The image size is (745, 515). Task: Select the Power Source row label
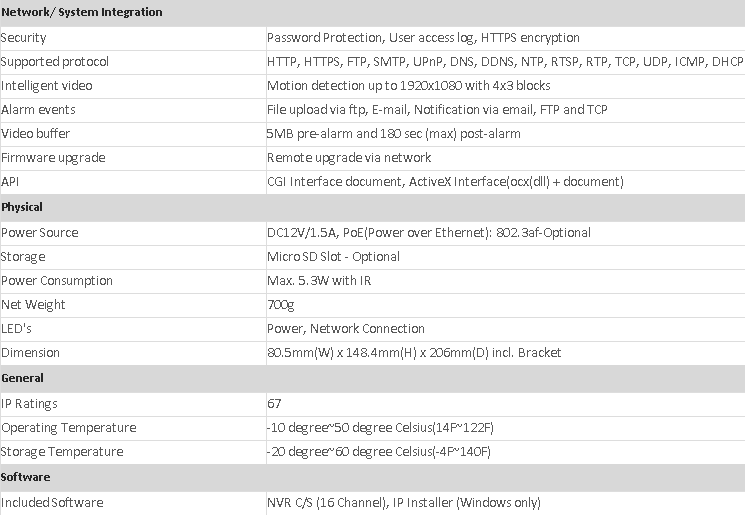[40, 233]
